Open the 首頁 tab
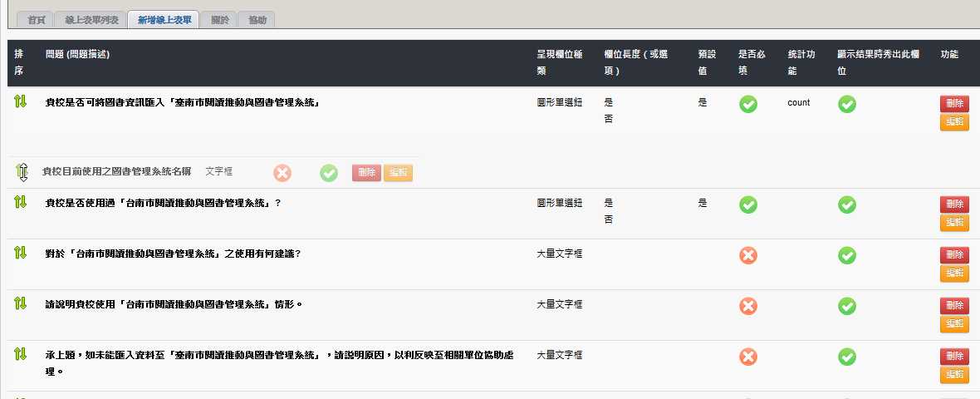The image size is (980, 399). tap(35, 19)
